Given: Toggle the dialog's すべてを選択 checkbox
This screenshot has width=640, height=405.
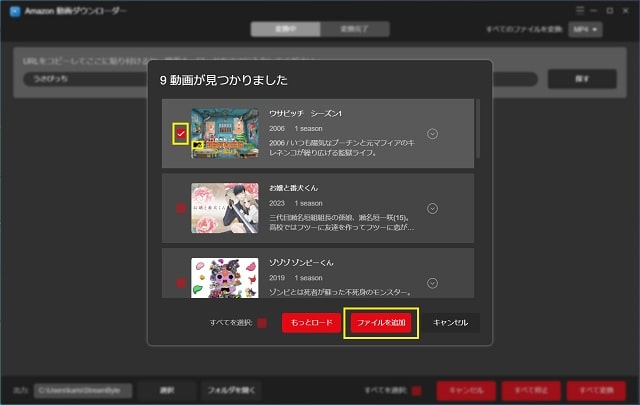Looking at the screenshot, I should coord(262,323).
